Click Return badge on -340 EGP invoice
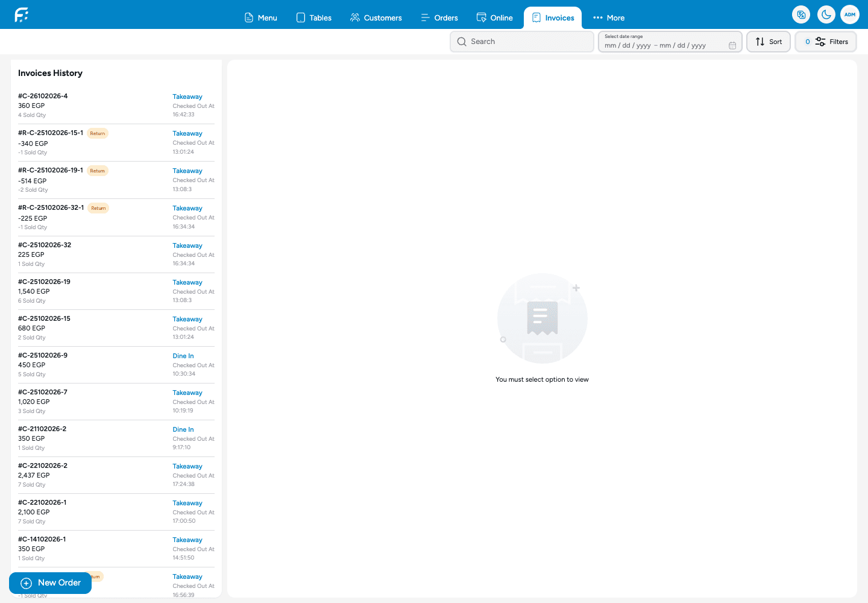 pos(98,133)
